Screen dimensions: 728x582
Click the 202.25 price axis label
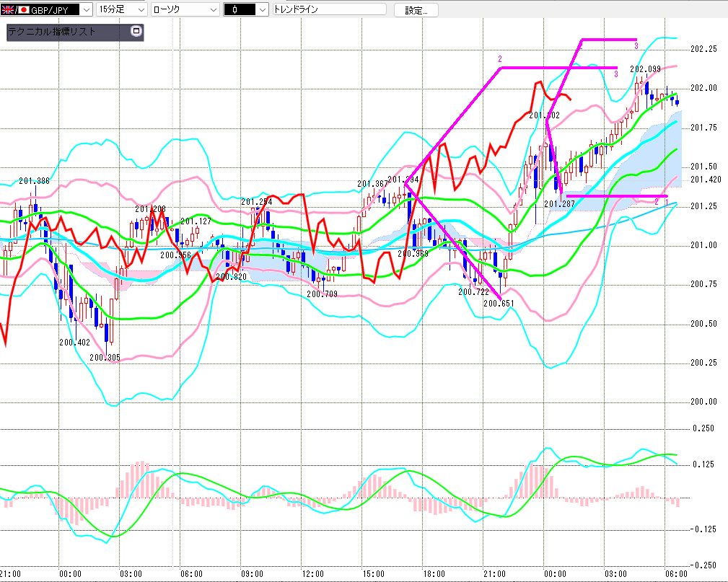point(703,50)
